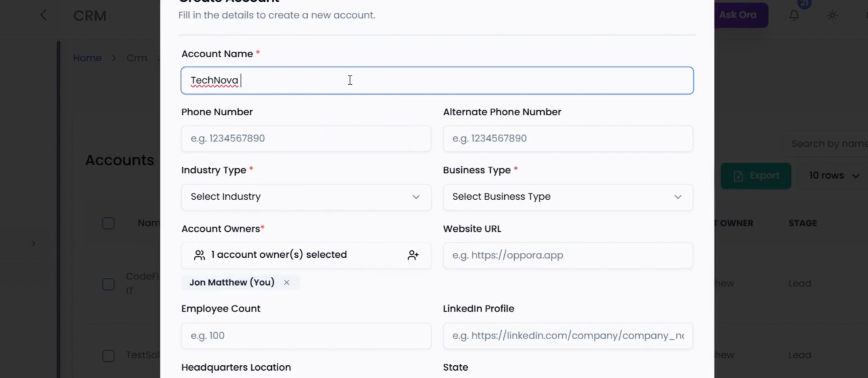Open the Crm breadcrumb
The height and width of the screenshot is (378, 868).
137,58
